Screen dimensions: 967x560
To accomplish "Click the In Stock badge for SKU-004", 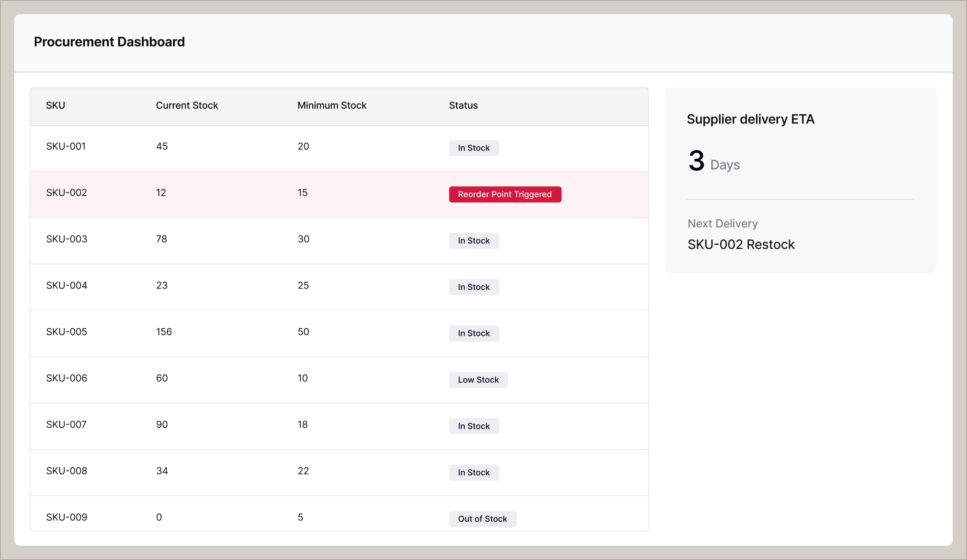I will point(474,287).
